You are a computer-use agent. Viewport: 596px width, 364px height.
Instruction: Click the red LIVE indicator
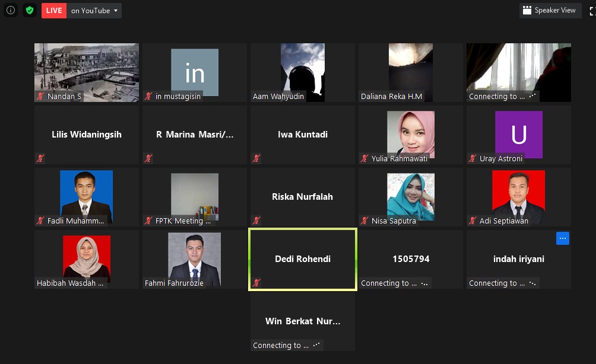54,11
